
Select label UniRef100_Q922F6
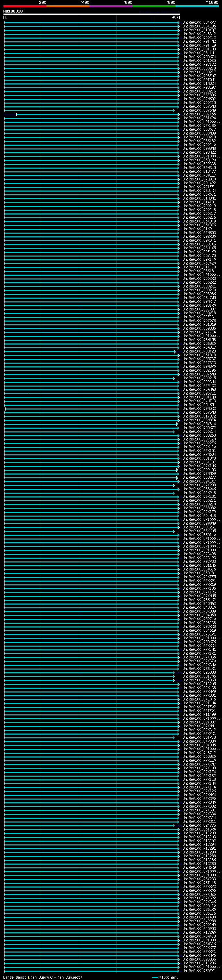(x=199, y=443)
